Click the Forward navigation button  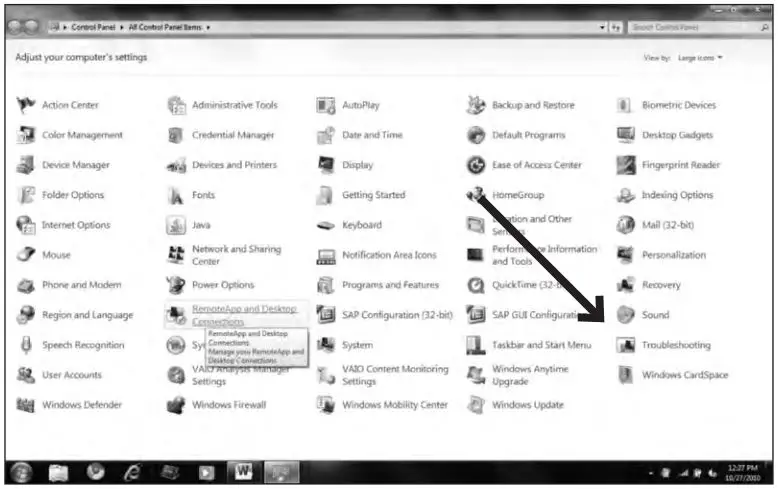31,27
